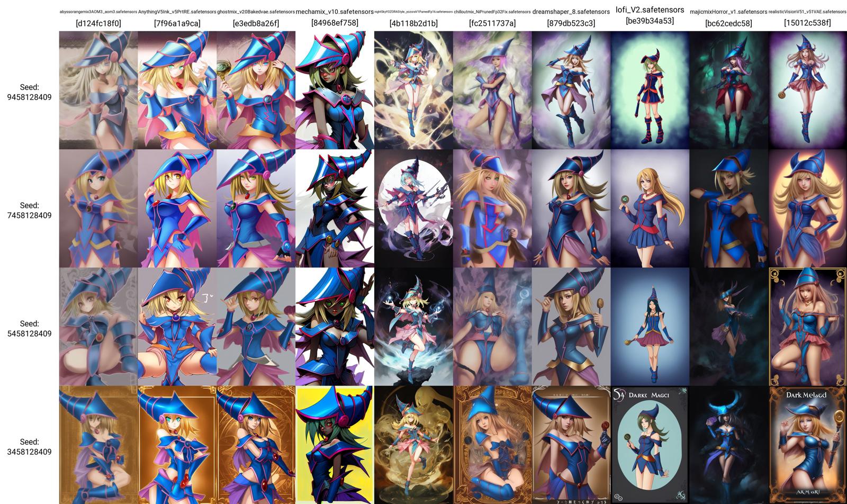The image size is (847, 504).
Task: Click the hash [15012c538f]
Action: 807,23
